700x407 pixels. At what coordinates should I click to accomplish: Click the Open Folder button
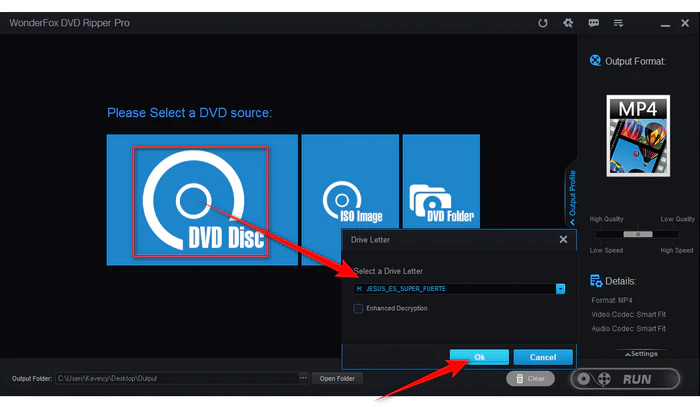(337, 378)
